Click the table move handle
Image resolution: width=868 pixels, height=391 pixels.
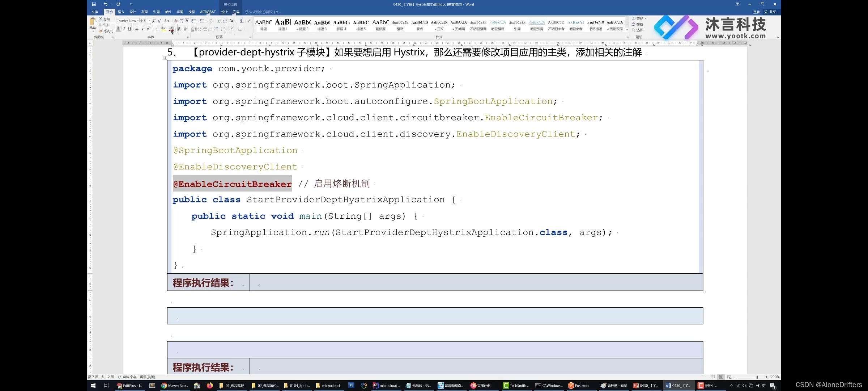coord(165,58)
